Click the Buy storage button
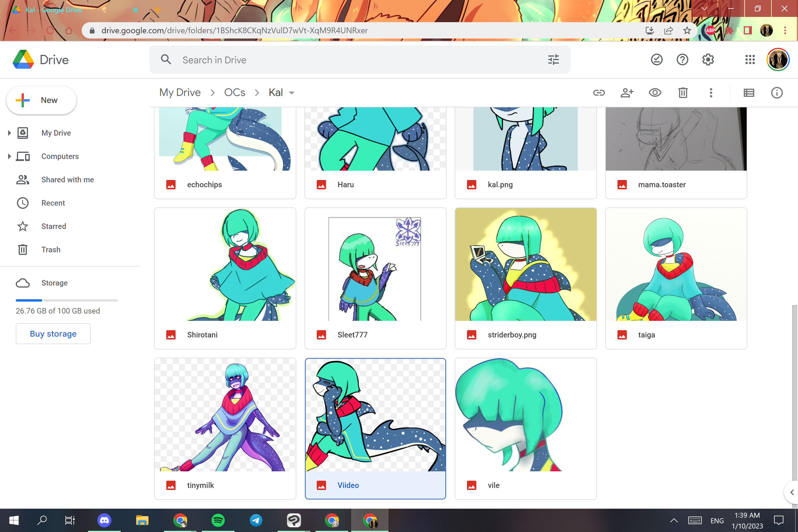This screenshot has width=798, height=532. (53, 333)
